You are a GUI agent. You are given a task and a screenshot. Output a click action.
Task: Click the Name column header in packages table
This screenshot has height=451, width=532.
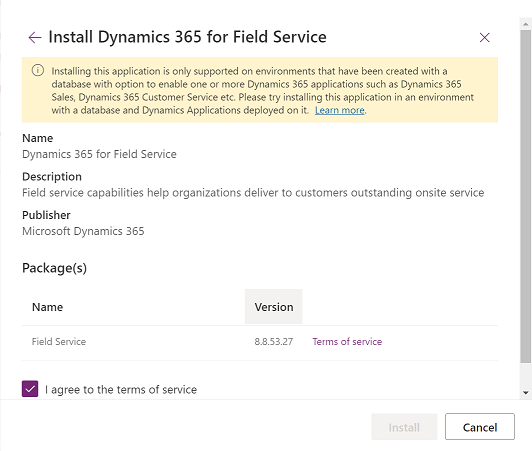[x=48, y=307]
